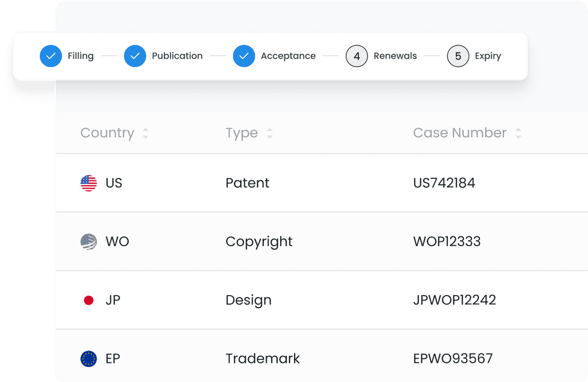Click the Acceptance step checkmark icon
588x382 pixels.
(244, 56)
